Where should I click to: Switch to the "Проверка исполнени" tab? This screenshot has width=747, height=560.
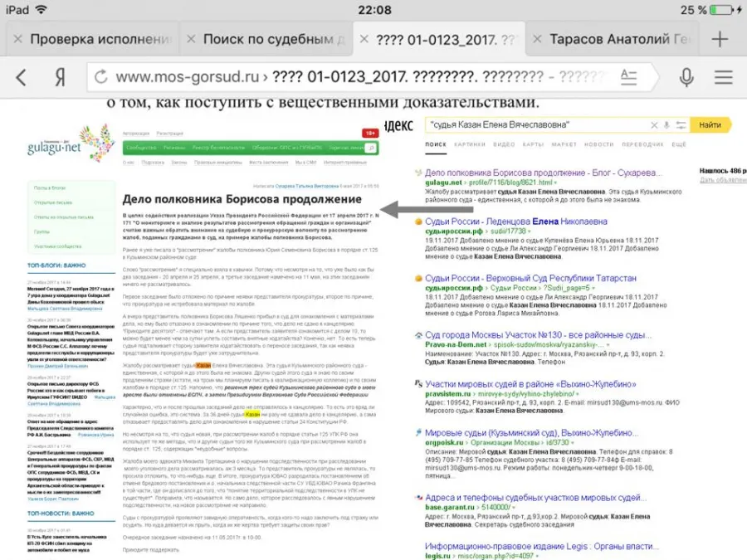(100, 39)
